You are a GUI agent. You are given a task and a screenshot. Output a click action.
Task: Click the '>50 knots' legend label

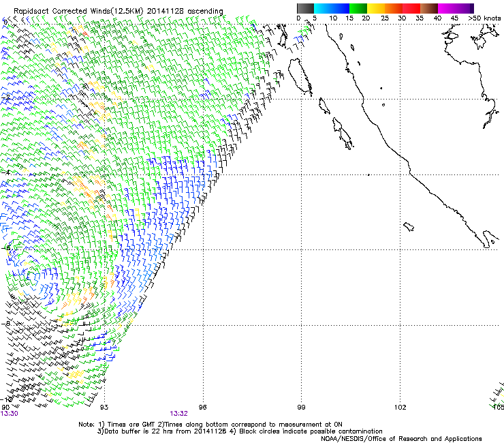484,18
